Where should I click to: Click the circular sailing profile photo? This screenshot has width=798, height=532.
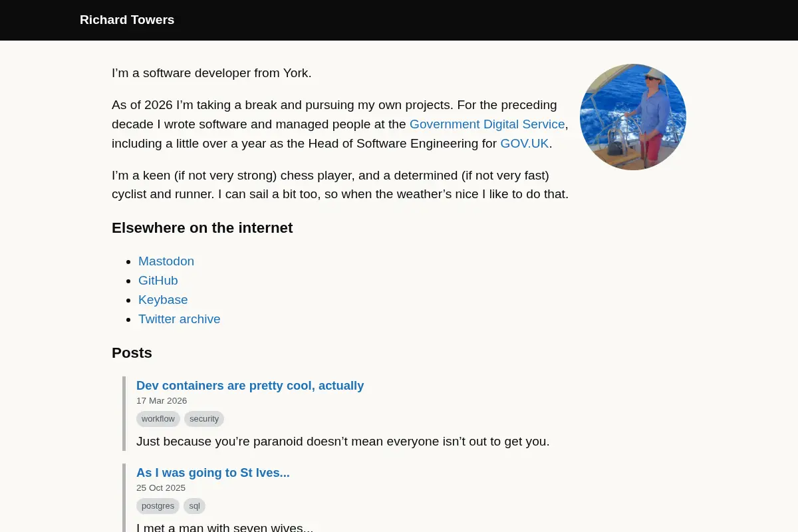point(633,117)
